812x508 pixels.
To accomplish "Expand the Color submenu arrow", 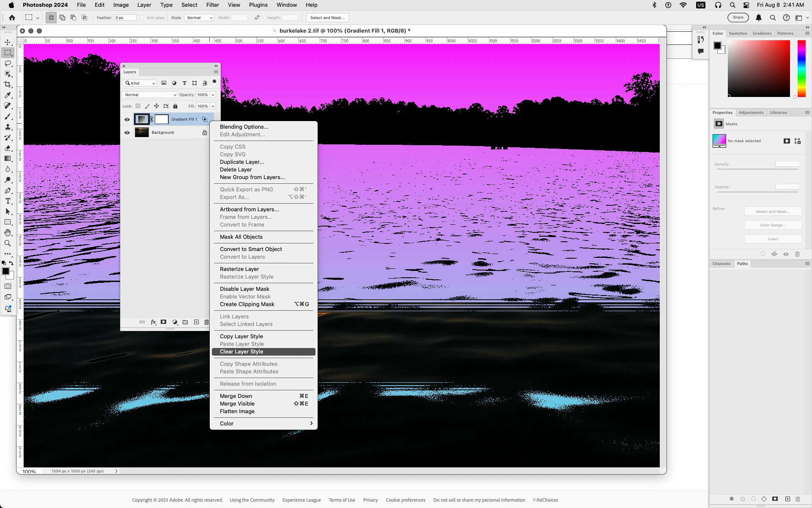I will click(x=311, y=423).
